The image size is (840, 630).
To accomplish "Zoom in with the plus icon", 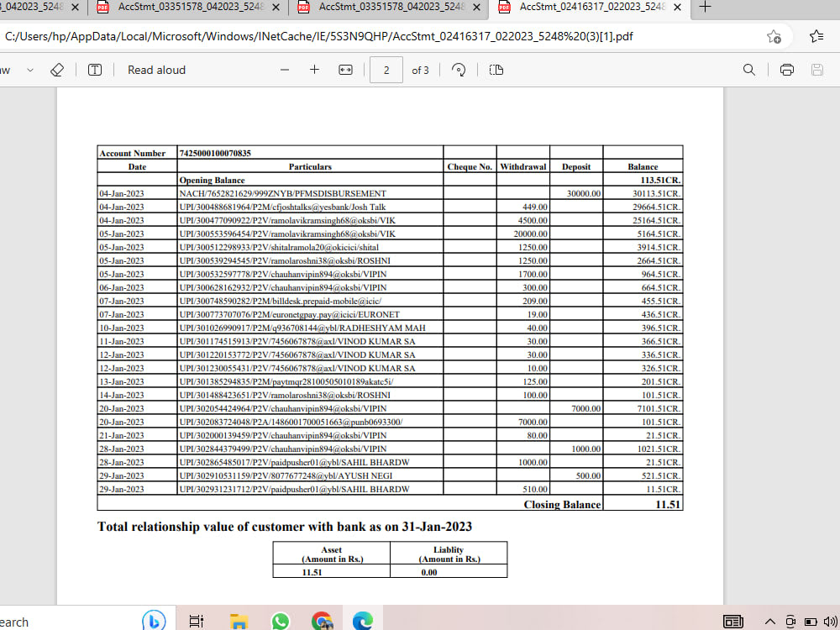I will 314,70.
